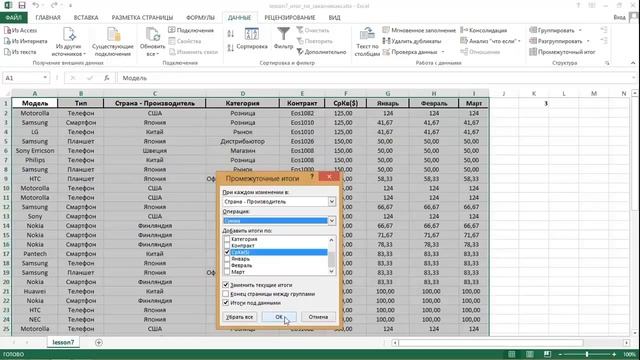This screenshot has height=360, width=640.
Task: Open the ФАЙЛ tab
Action: (x=13, y=18)
